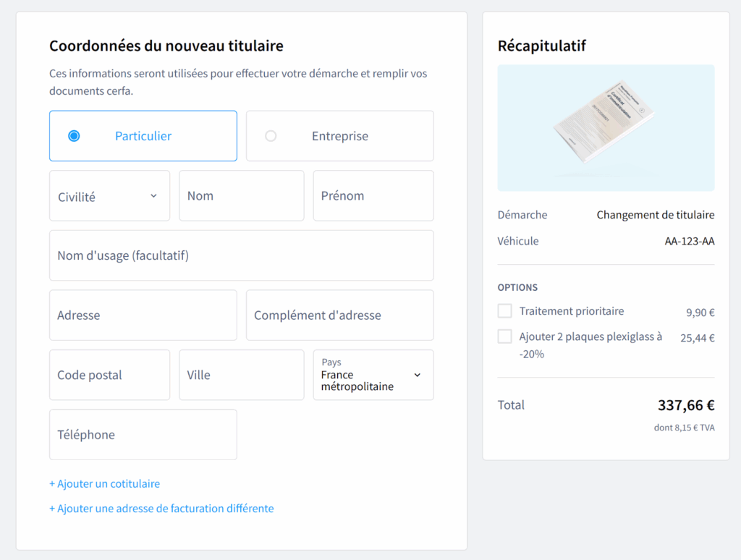Click the Téléphone input field

point(143,434)
